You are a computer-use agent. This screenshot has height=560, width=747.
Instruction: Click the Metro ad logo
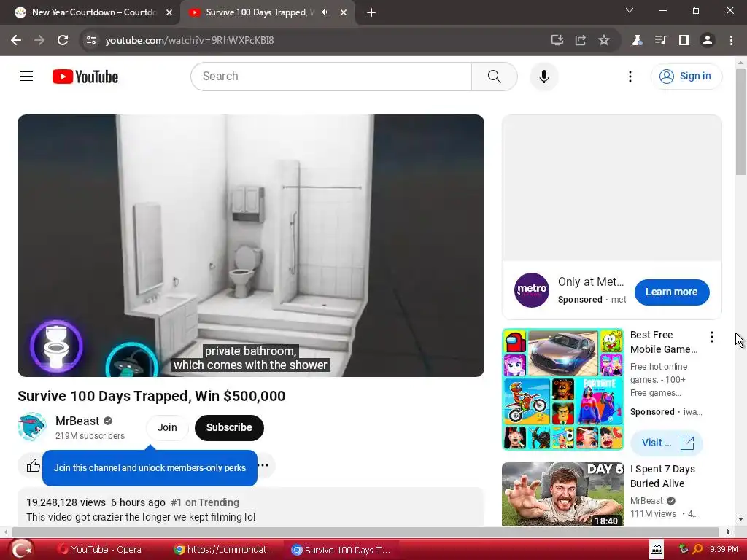[x=532, y=290]
